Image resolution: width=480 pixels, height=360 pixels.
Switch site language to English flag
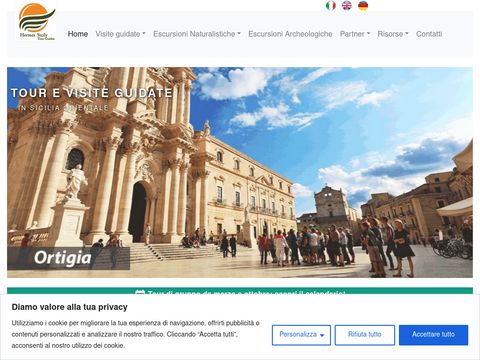click(x=347, y=6)
